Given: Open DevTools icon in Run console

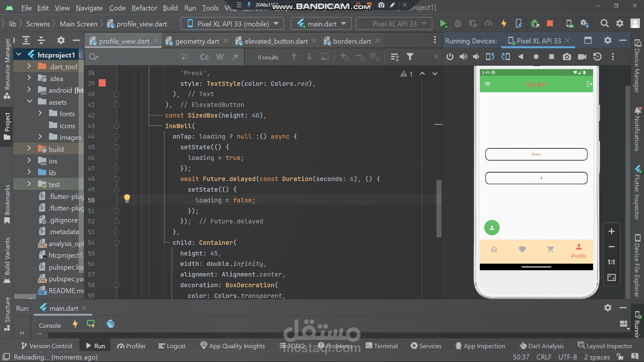Looking at the screenshot, I should pyautogui.click(x=110, y=324).
